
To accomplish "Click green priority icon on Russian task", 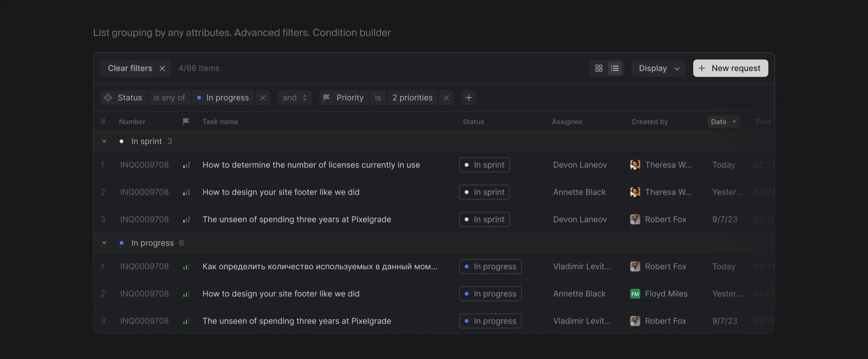I will point(186,266).
